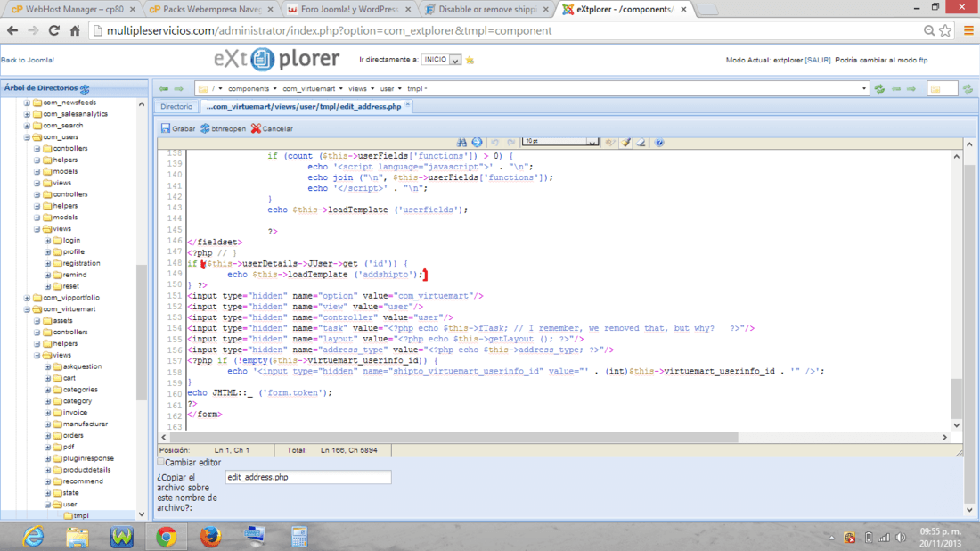Click the go-to-line blue arrow icon

point(477,143)
